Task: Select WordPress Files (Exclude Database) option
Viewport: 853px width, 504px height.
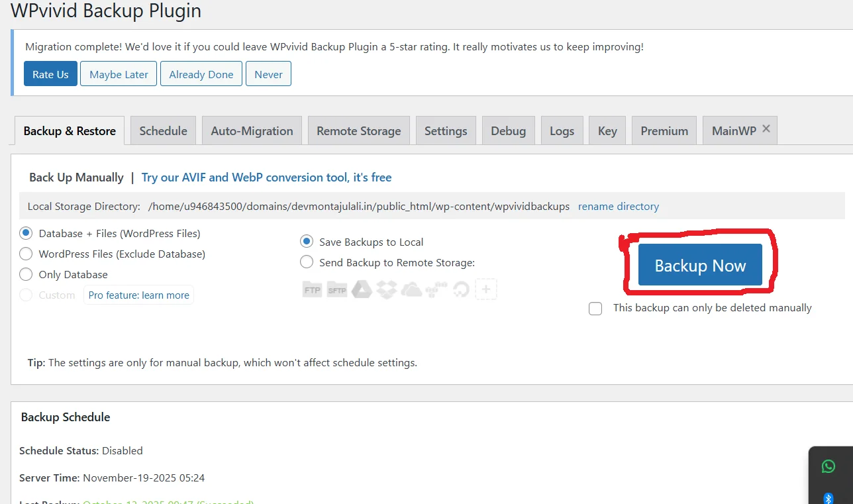Action: [x=26, y=254]
